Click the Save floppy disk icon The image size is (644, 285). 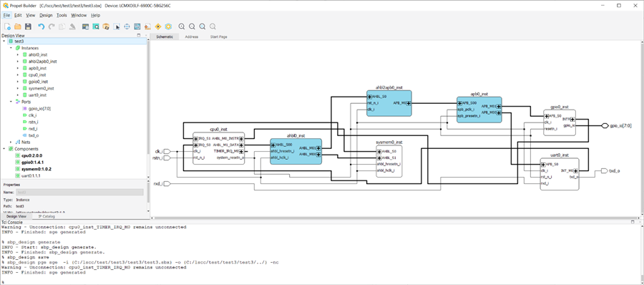[28, 26]
